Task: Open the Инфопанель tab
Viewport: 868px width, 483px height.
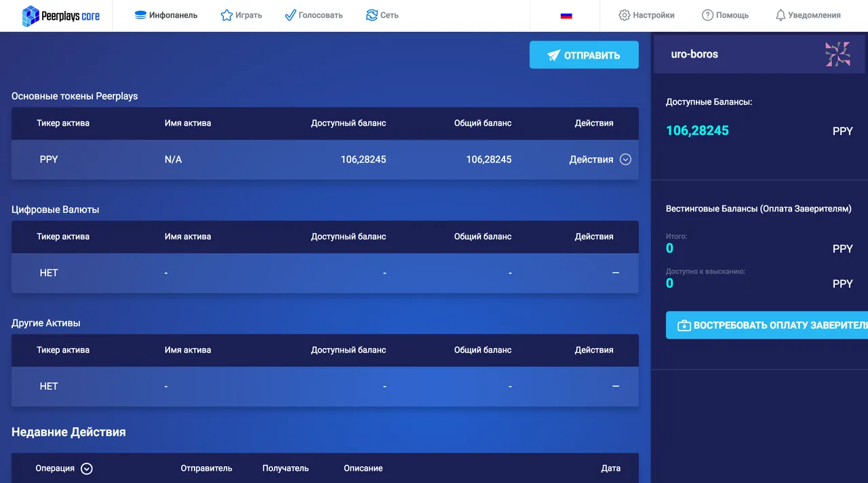Action: (x=165, y=15)
